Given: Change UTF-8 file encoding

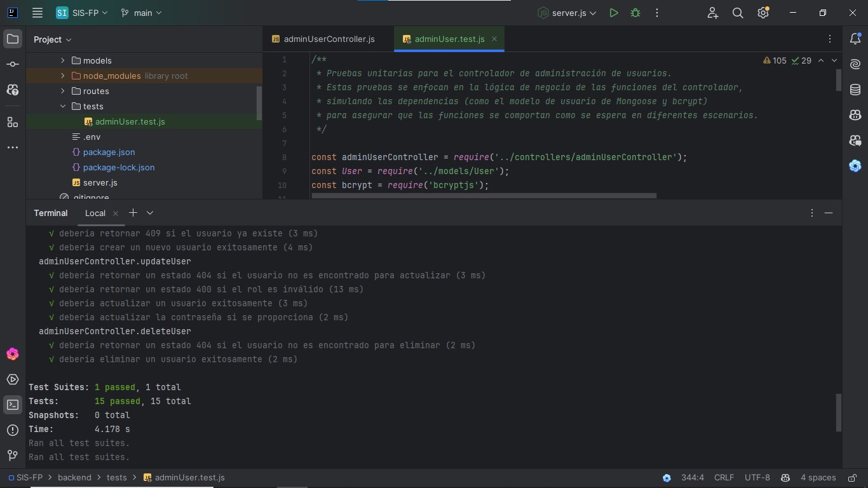Looking at the screenshot, I should pos(757,477).
